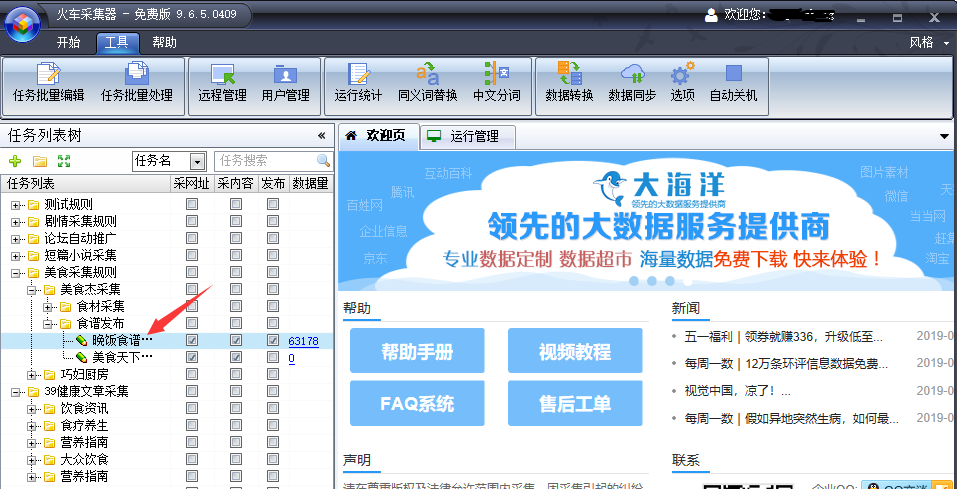Toggle 采网址 checkbox for 美食天下

coord(192,357)
